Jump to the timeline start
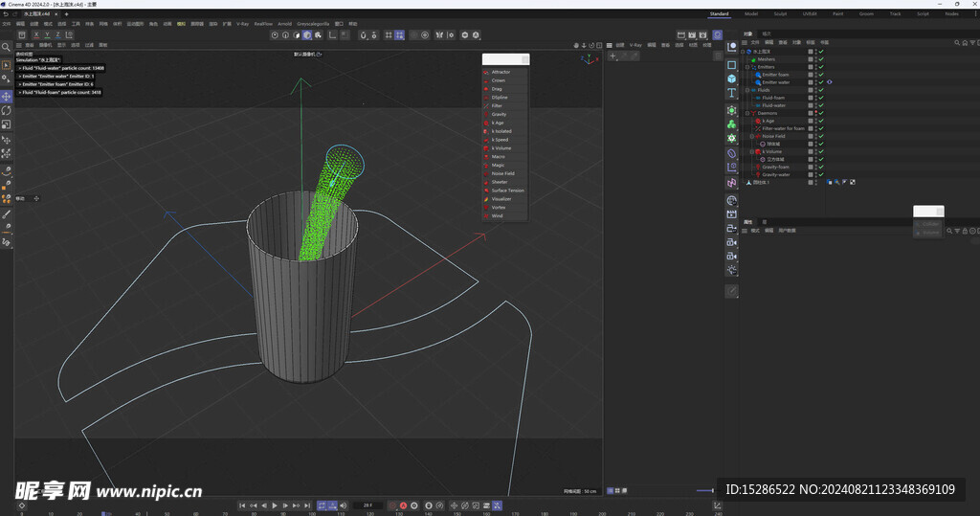 point(242,505)
